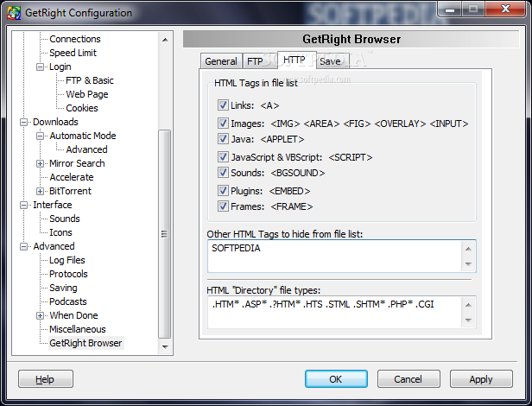Disable the Java <APPLET> checkbox
532x406 pixels.
coord(223,139)
